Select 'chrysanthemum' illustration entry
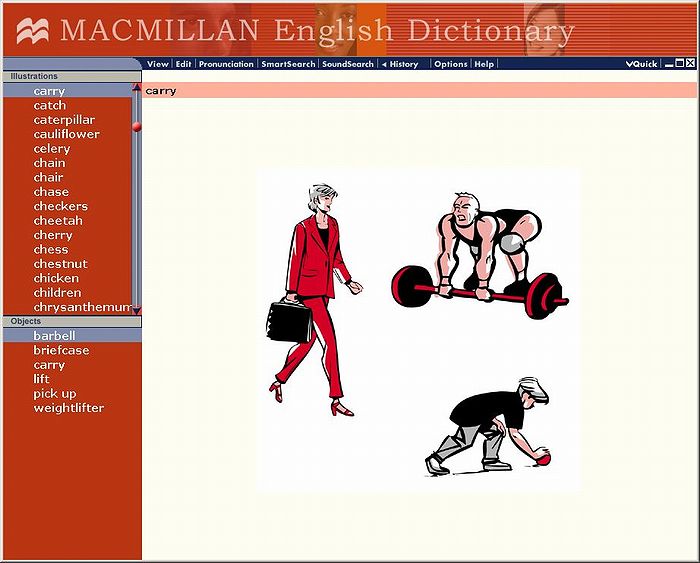 pyautogui.click(x=82, y=307)
